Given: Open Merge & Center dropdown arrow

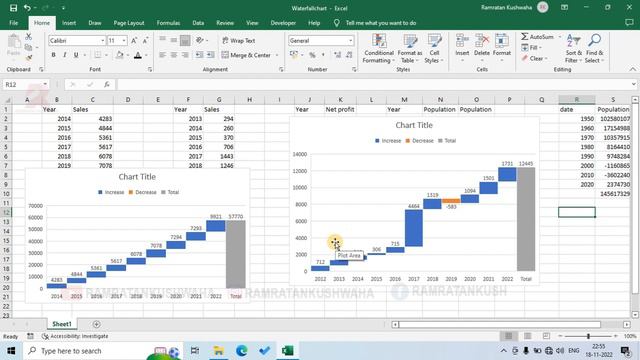Looking at the screenshot, I should 277,55.
